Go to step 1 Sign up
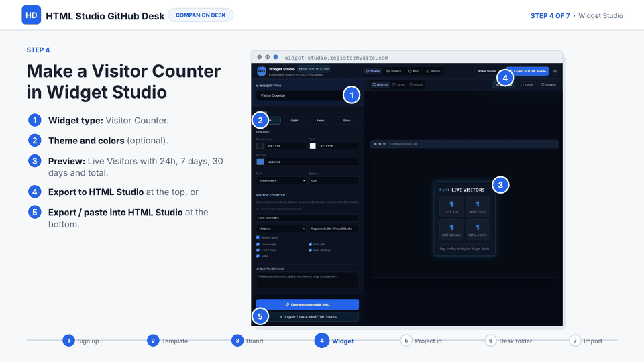 pyautogui.click(x=81, y=341)
